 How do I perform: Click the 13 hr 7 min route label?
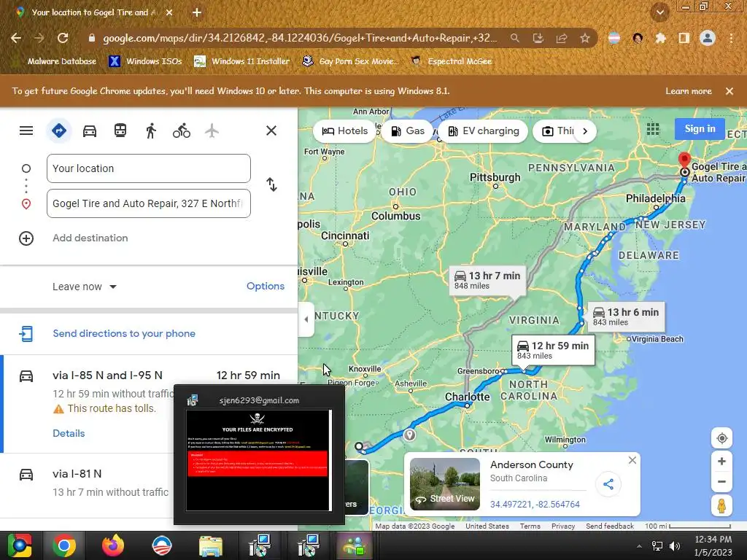point(487,280)
